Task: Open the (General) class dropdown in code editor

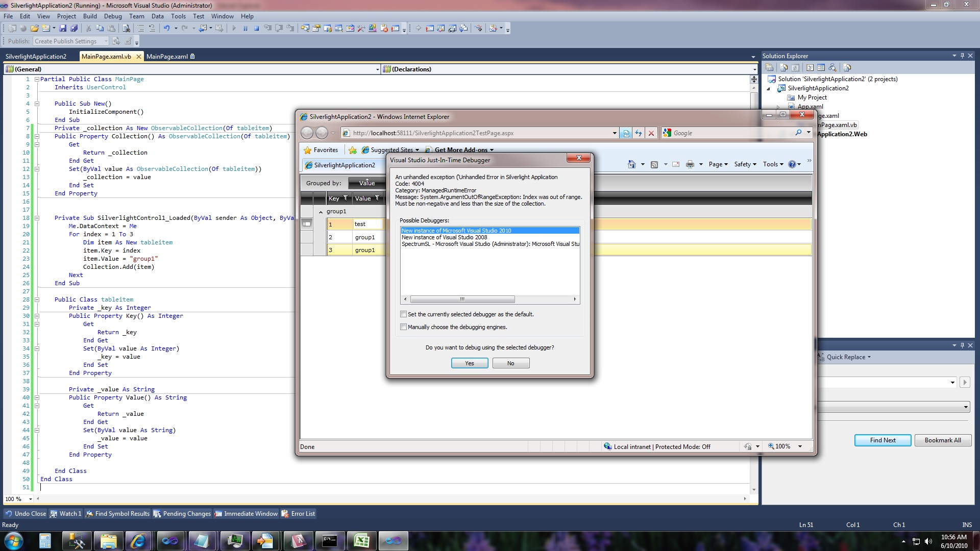Action: click(x=377, y=69)
